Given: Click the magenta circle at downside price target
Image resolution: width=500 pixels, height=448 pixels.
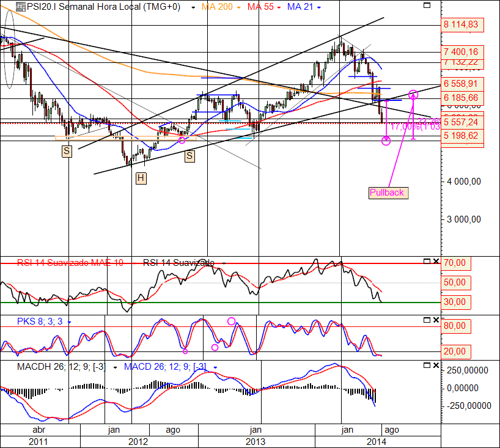Looking at the screenshot, I should 386,141.
